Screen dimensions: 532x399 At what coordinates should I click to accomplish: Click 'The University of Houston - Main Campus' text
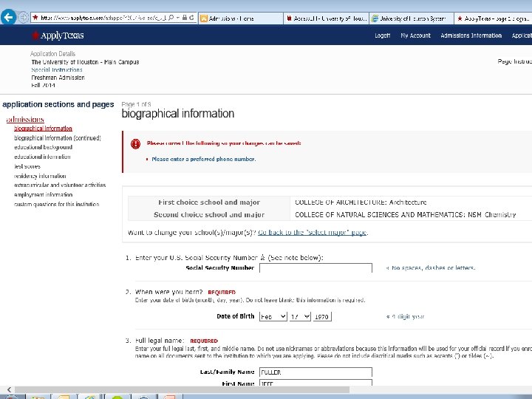(85, 62)
